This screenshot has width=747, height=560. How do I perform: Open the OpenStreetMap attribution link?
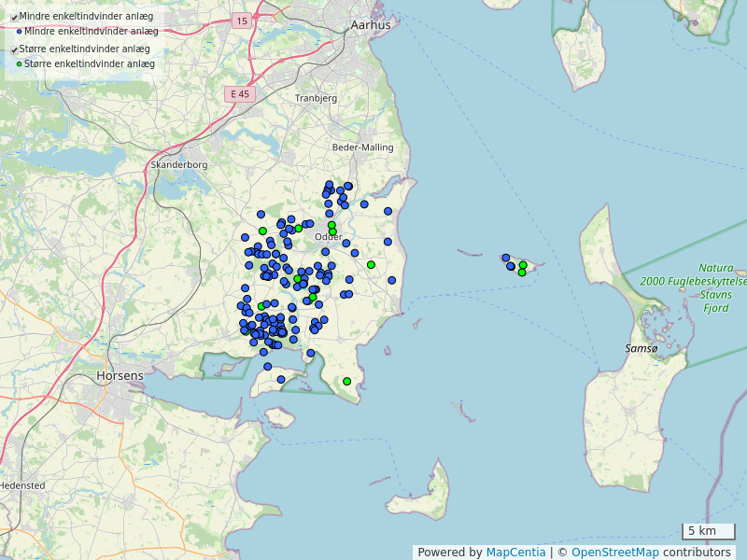[614, 553]
